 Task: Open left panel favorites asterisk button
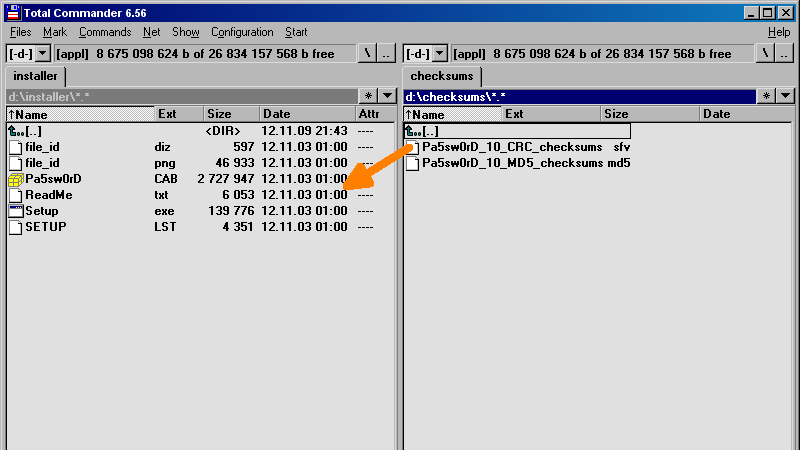(368, 96)
